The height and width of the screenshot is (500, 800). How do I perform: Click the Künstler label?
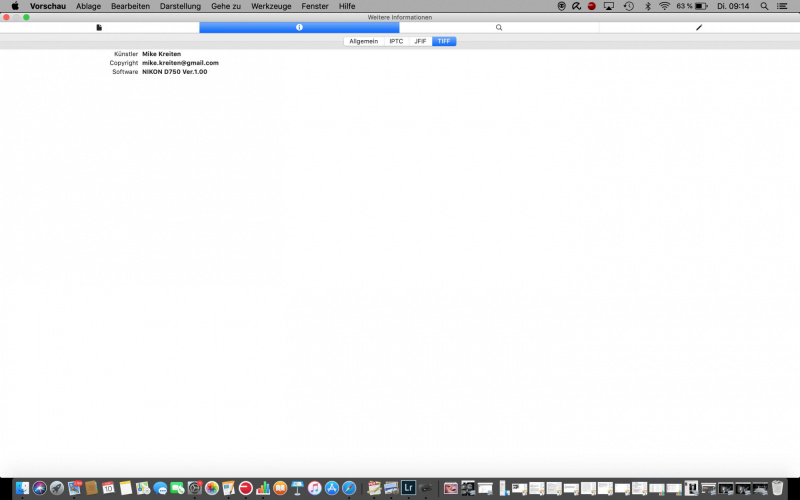126,54
